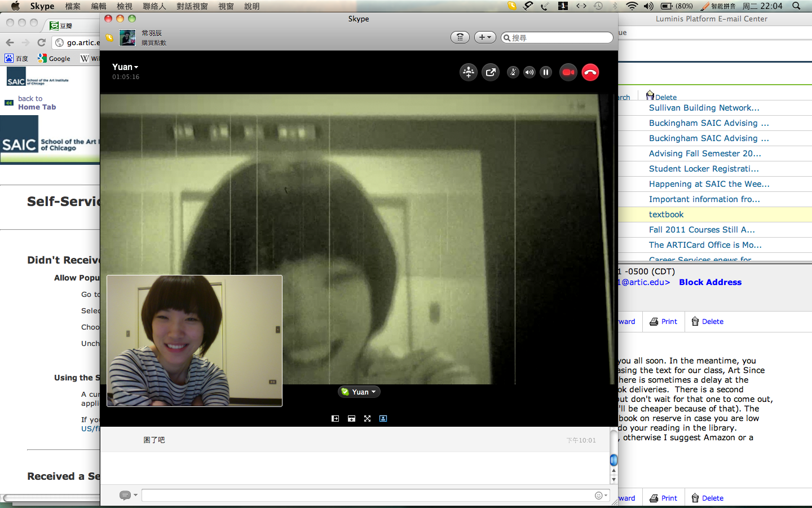Open the Sullivan Building Network email

point(704,107)
